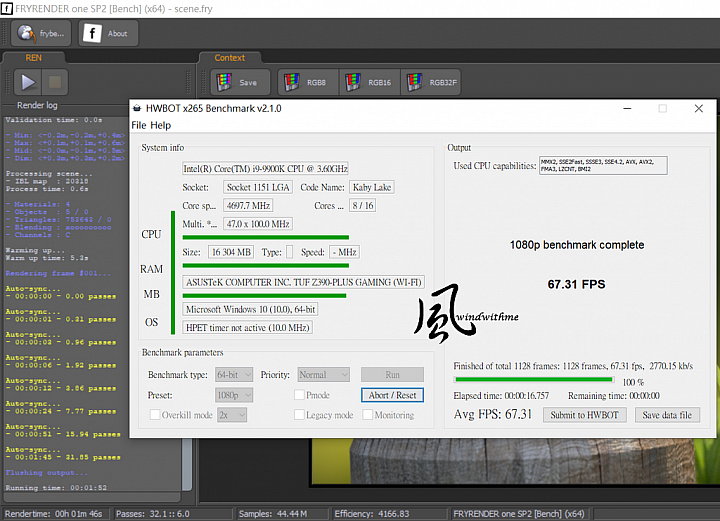Click the Microsoft Windows 10 OS field

(x=250, y=309)
